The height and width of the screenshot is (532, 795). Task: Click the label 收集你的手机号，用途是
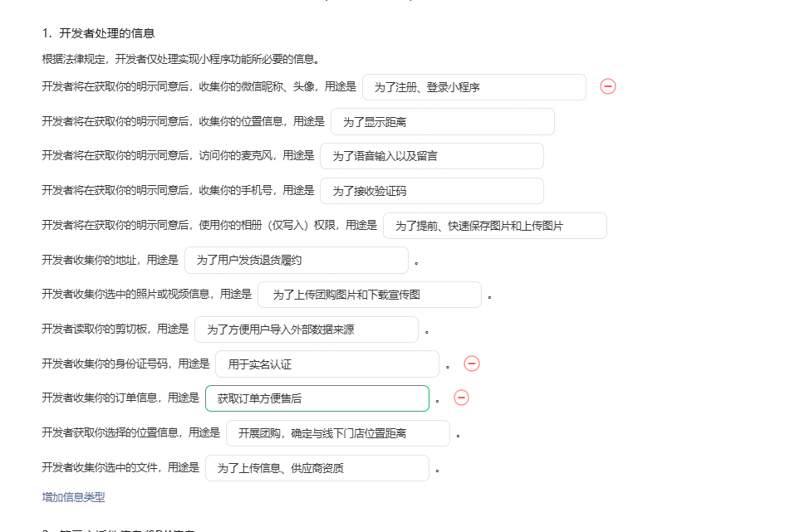coord(257,190)
